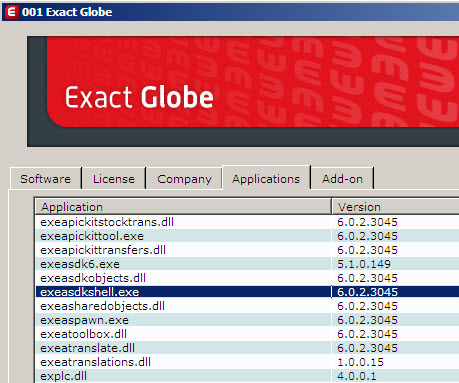The width and height of the screenshot is (459, 383).
Task: Select exeatoolbox.dll in the list
Action: 247,334
